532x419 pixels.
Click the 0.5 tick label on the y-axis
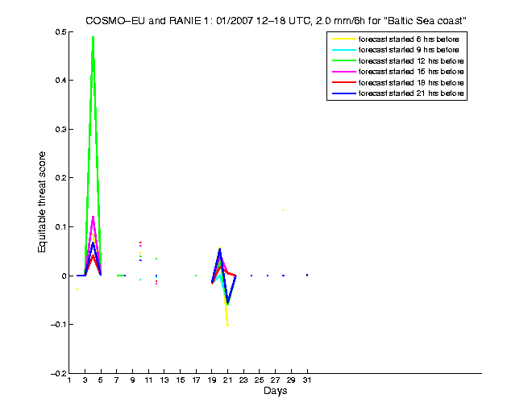click(60, 32)
